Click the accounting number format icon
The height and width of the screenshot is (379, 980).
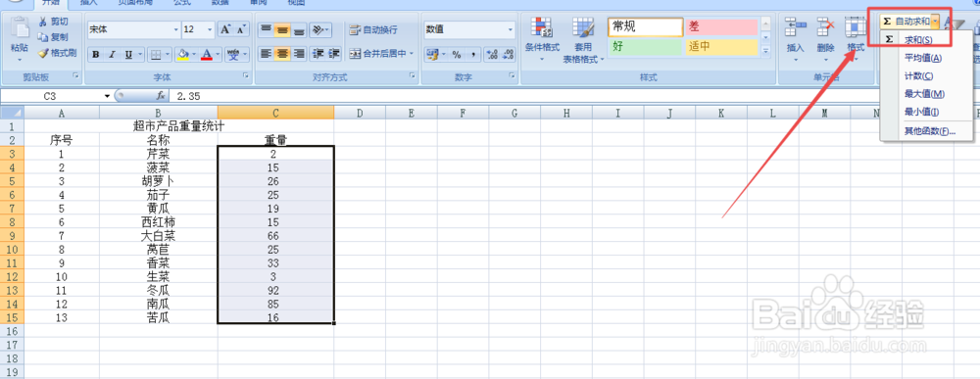click(432, 55)
